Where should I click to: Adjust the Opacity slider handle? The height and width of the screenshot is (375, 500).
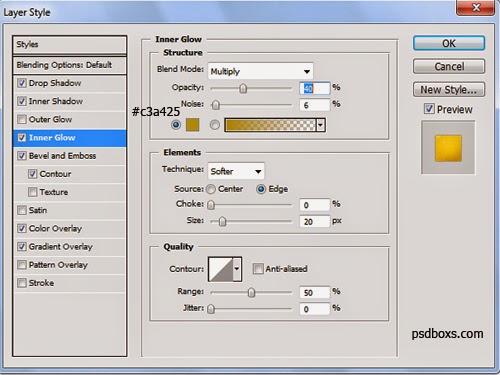243,89
